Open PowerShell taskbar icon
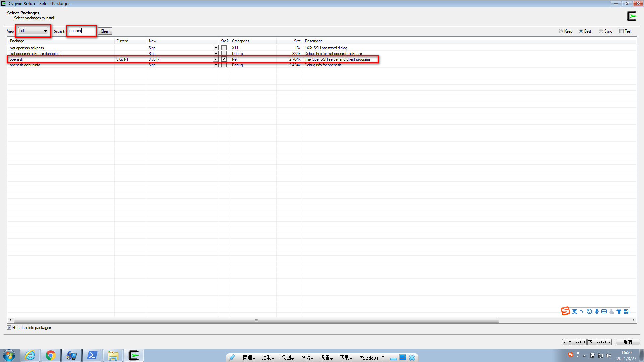 coord(92,355)
